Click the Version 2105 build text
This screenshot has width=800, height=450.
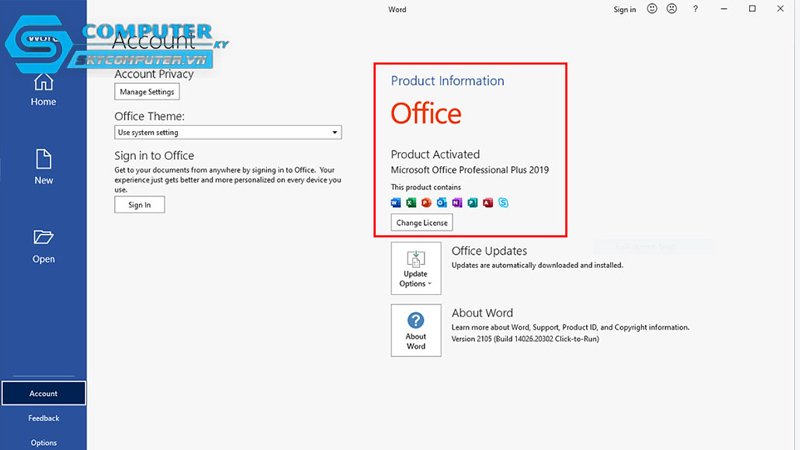point(525,339)
